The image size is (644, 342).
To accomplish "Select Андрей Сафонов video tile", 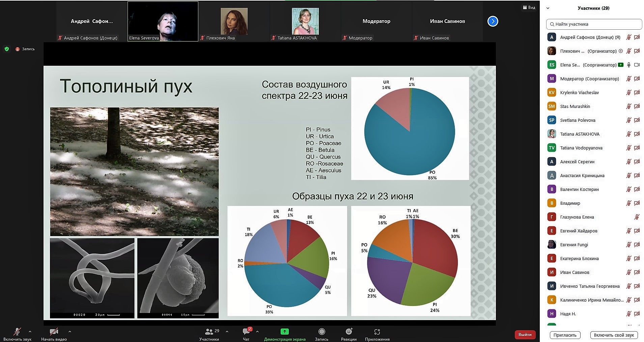I will pyautogui.click(x=92, y=21).
